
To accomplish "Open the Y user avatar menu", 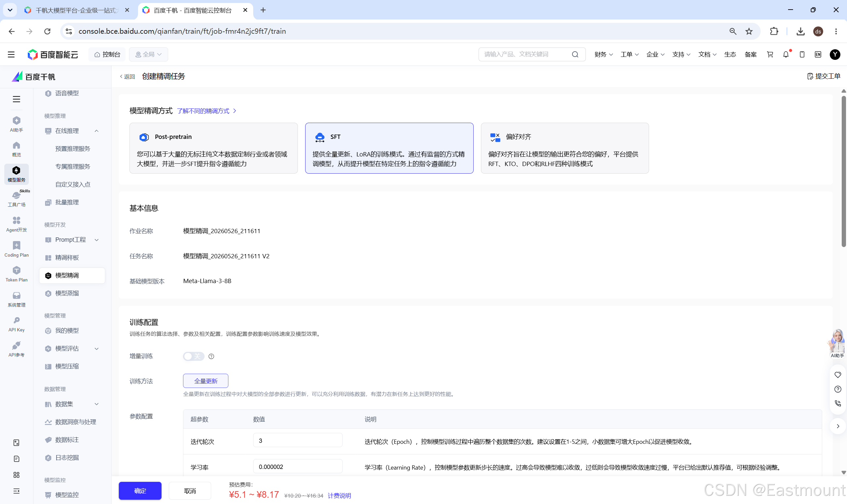I will (x=835, y=54).
